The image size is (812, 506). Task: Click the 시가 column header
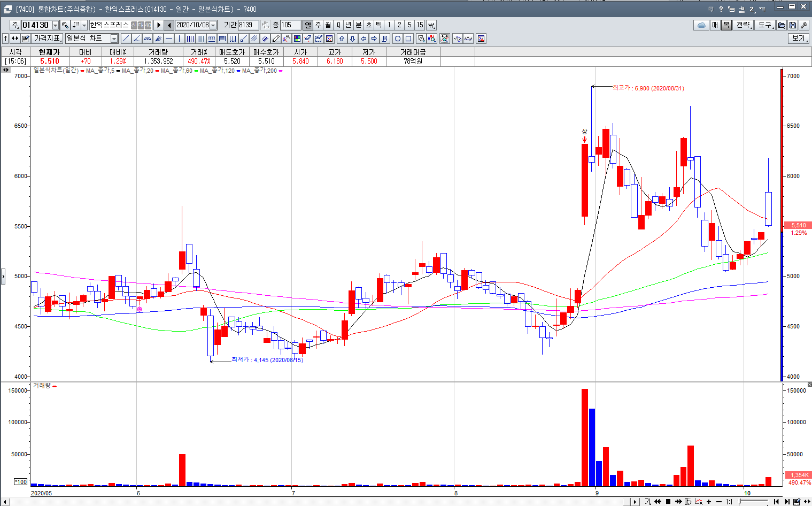300,52
